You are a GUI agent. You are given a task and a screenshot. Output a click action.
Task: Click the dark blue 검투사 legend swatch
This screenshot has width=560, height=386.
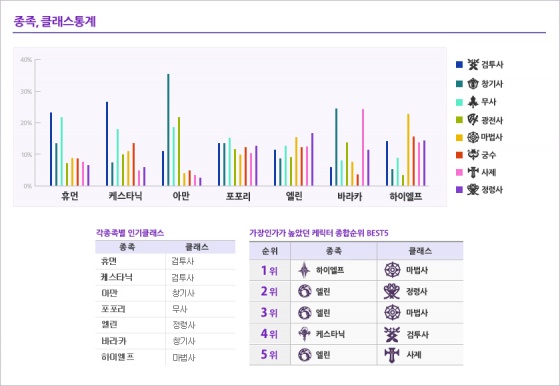click(x=459, y=65)
